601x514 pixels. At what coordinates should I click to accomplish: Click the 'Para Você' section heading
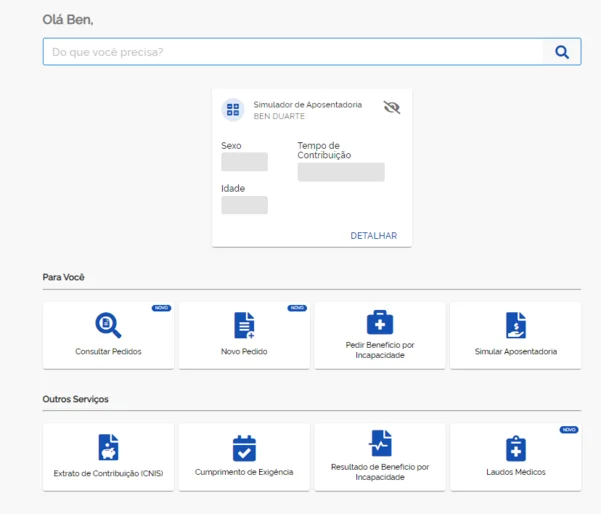(63, 277)
